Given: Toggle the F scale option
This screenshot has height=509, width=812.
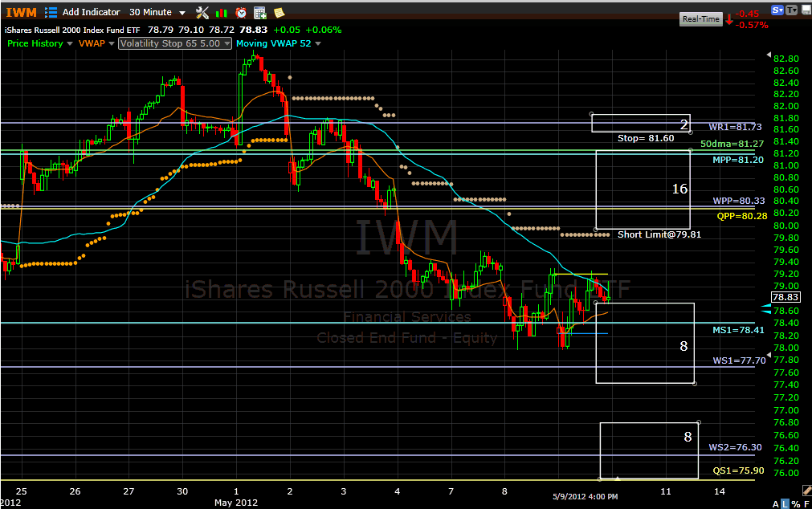Looking at the screenshot, I should tap(806, 504).
